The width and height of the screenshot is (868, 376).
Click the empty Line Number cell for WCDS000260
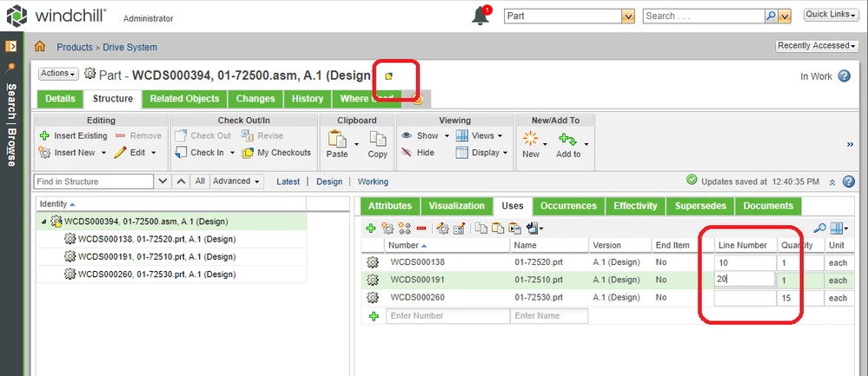[745, 298]
